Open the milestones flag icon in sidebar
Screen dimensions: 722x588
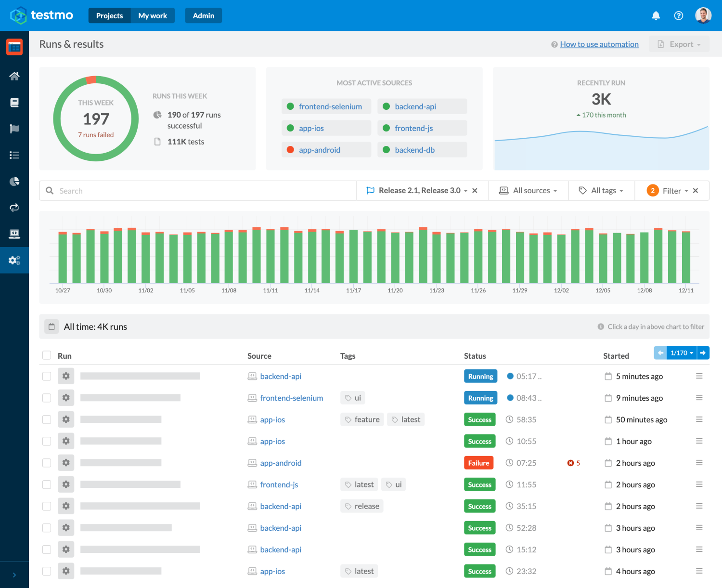[14, 129]
